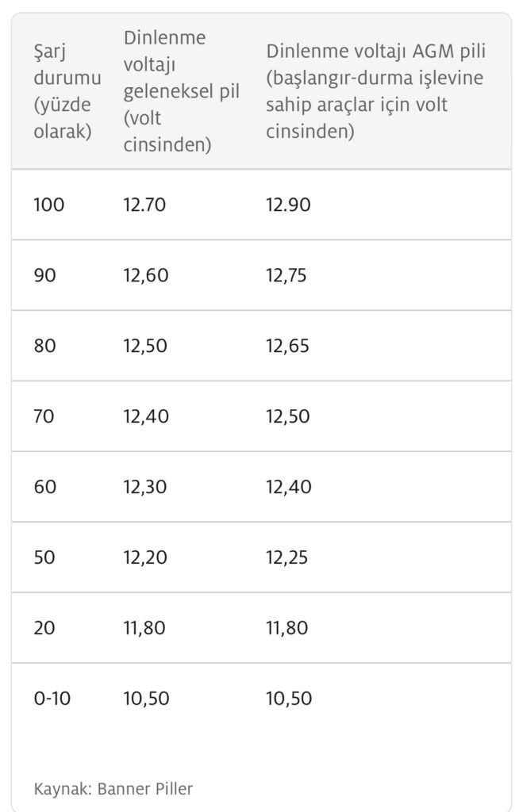Click the "Dinlenme voltajı AGM pili" header
The height and width of the screenshot is (812, 523).
click(375, 91)
